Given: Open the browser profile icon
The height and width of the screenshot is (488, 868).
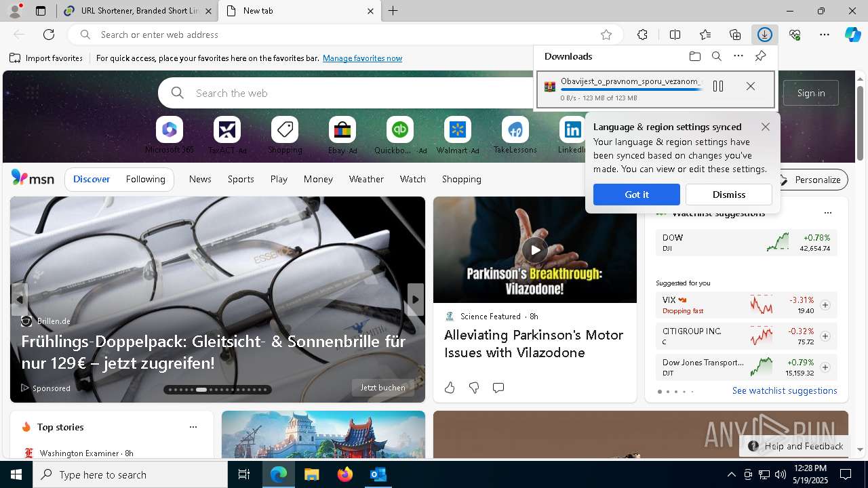Looking at the screenshot, I should coord(14,11).
